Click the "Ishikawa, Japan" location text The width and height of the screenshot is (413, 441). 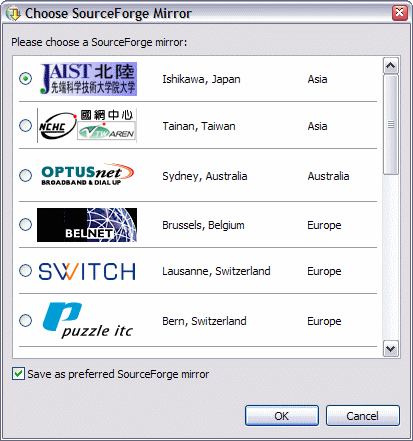point(201,79)
